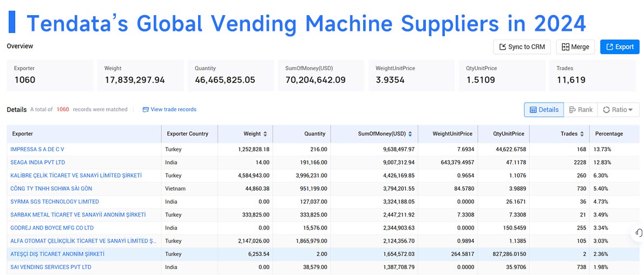The height and width of the screenshot is (275, 644).
Task: Switch to the Details view tab
Action: 544,110
